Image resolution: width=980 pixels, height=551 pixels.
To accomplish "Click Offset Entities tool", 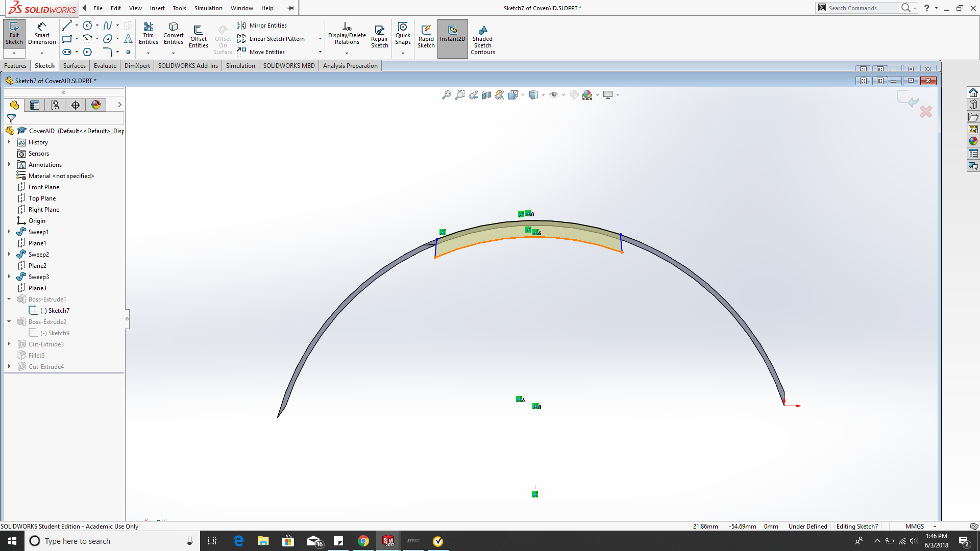I will (199, 37).
